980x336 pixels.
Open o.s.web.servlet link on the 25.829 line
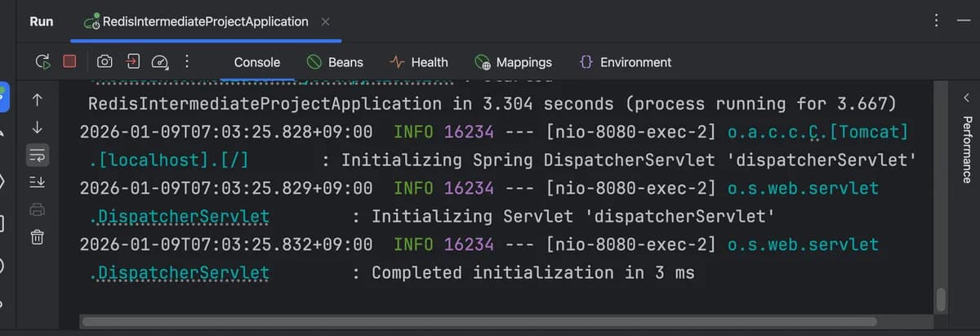point(803,188)
